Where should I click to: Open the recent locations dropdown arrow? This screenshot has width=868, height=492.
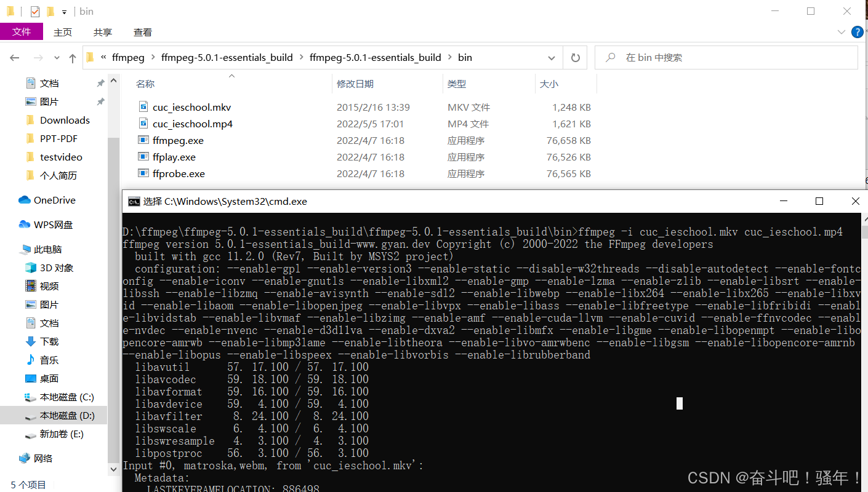coord(57,58)
